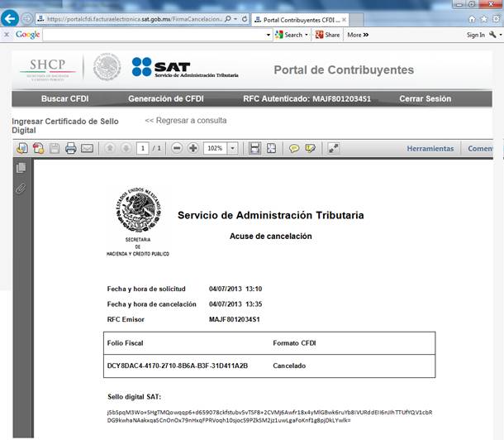
Task: Click the Regresar a consulta link
Action: (185, 121)
